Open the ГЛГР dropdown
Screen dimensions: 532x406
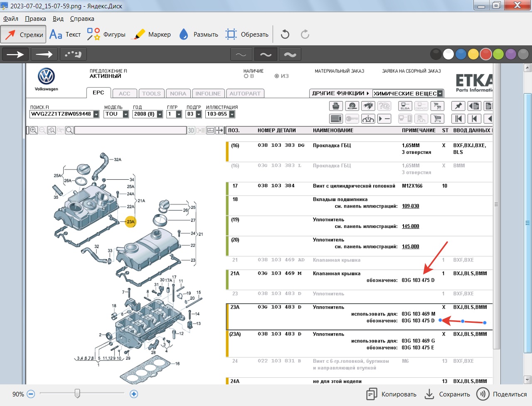[179, 114]
